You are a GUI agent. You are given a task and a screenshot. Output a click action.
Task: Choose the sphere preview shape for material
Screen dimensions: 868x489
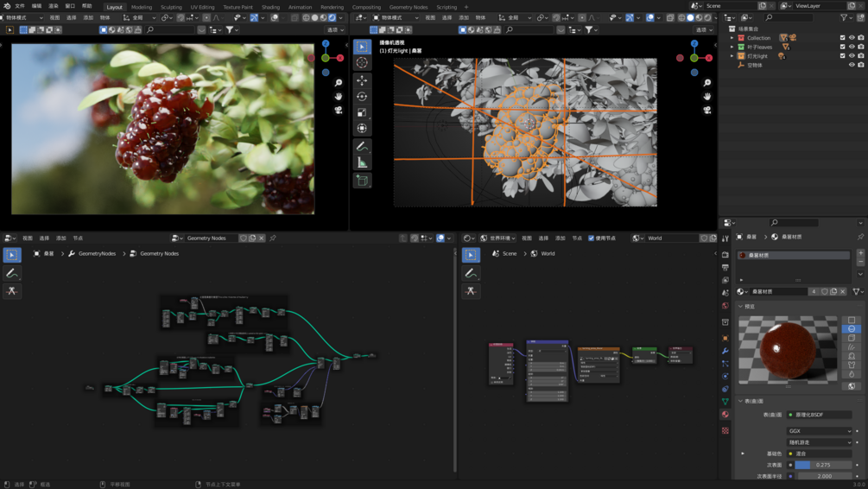click(x=852, y=329)
